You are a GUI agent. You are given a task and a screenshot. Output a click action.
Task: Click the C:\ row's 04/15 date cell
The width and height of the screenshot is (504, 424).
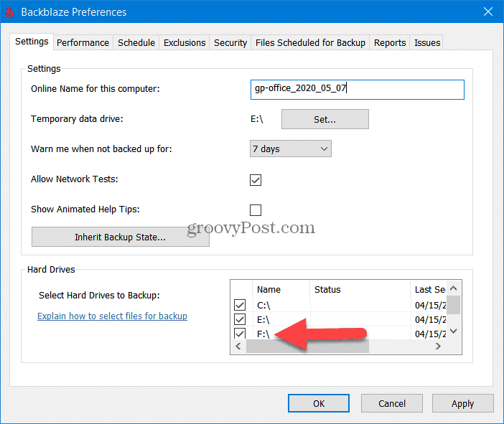[x=429, y=305]
